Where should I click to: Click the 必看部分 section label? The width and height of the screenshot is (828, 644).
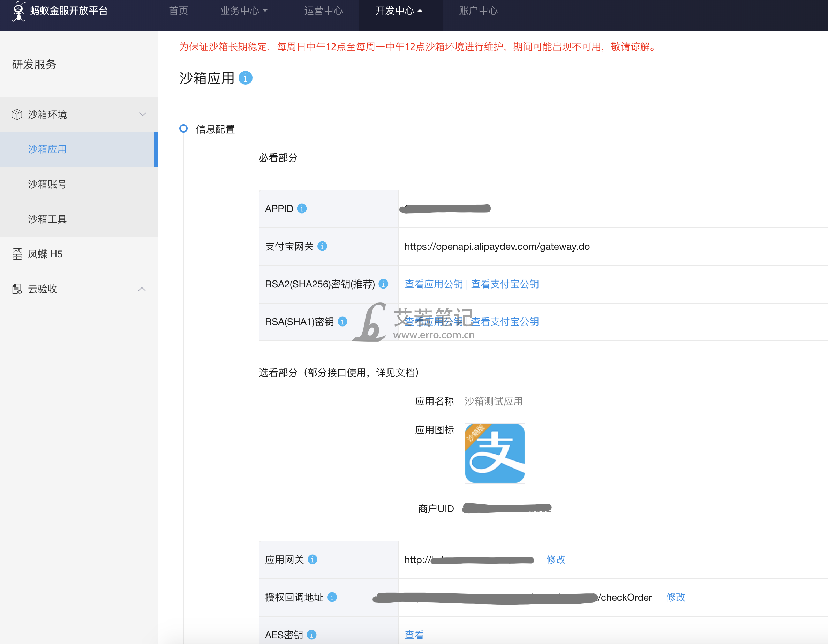[x=278, y=158]
